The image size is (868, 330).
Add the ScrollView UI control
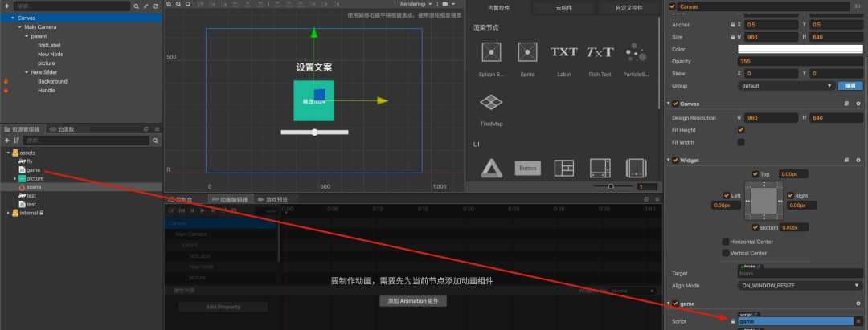tap(600, 168)
